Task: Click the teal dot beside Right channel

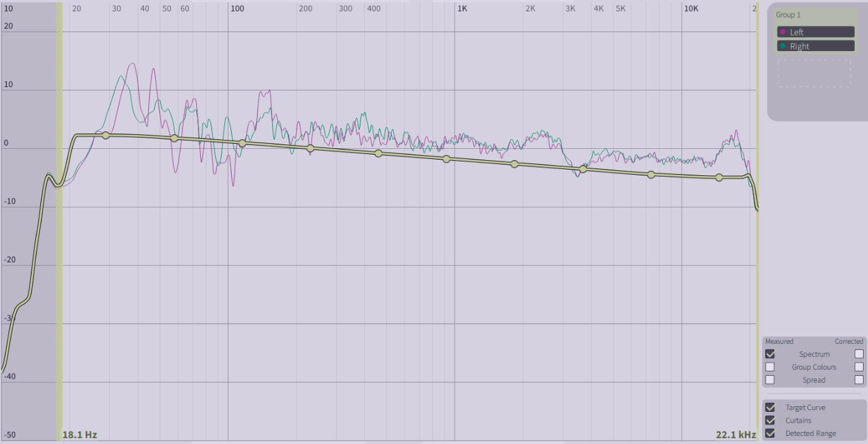Action: (783, 46)
